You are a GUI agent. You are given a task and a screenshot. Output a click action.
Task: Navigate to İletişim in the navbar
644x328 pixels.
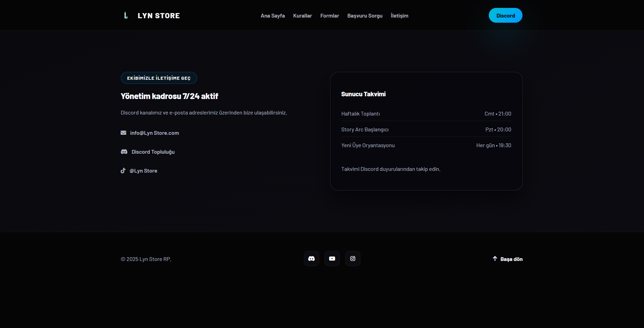click(399, 16)
